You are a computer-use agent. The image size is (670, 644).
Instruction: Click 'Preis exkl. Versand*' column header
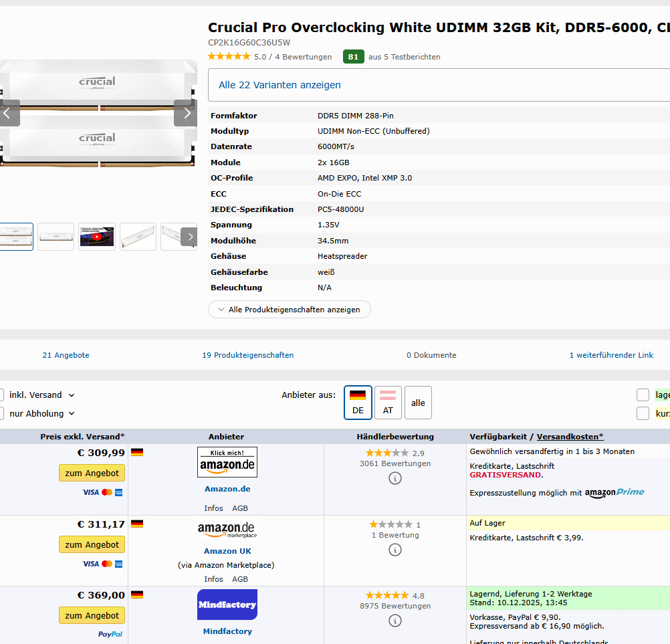82,437
